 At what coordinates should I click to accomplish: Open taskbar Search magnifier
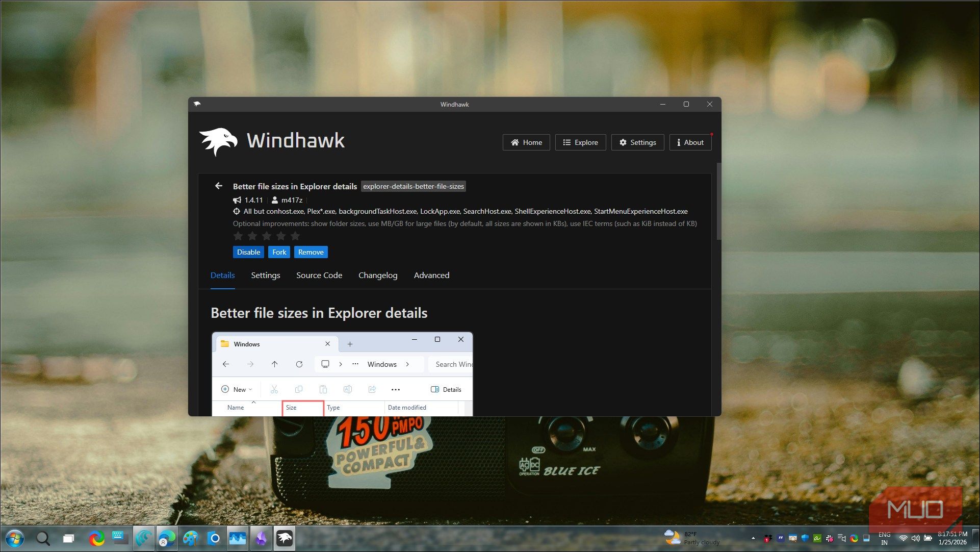[x=43, y=539]
